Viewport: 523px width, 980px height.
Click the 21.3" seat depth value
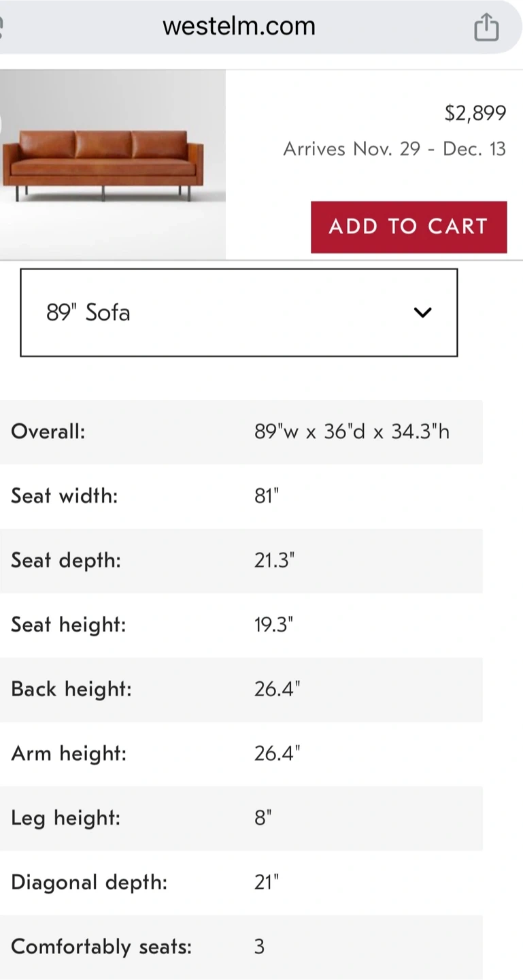click(x=275, y=561)
